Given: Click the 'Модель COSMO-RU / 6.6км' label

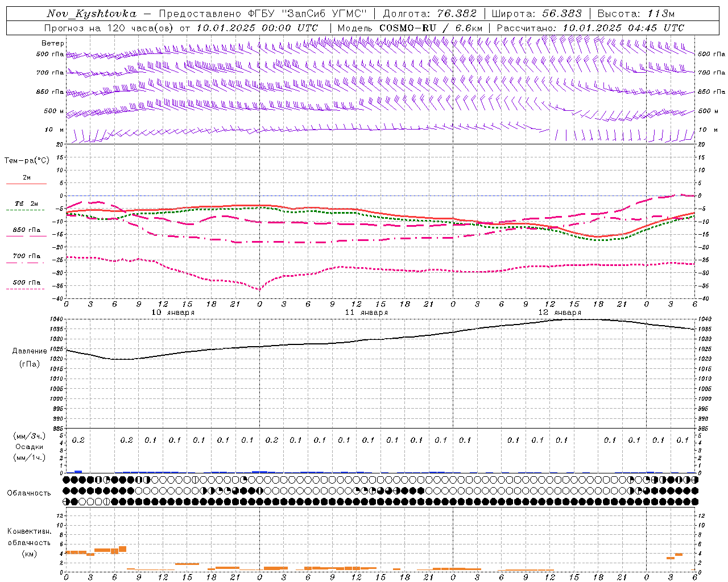Looking at the screenshot, I should coord(410,28).
